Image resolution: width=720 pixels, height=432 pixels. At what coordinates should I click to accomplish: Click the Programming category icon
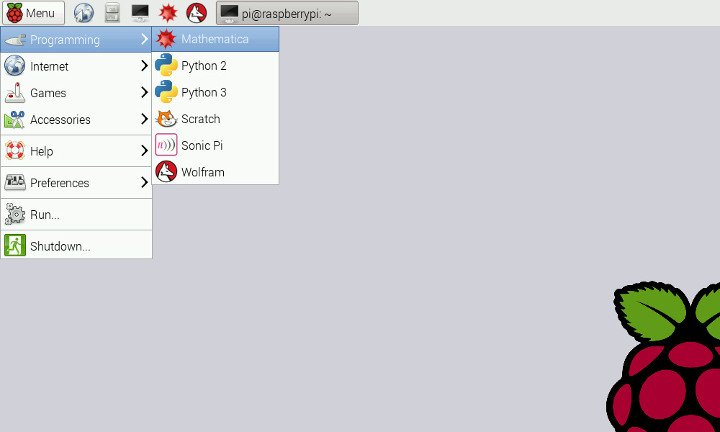point(15,40)
